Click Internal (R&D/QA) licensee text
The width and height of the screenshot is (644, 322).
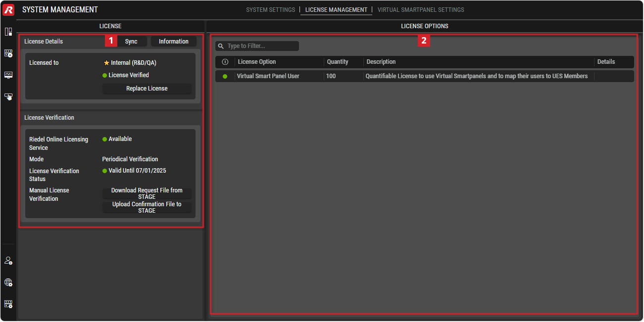pyautogui.click(x=134, y=63)
